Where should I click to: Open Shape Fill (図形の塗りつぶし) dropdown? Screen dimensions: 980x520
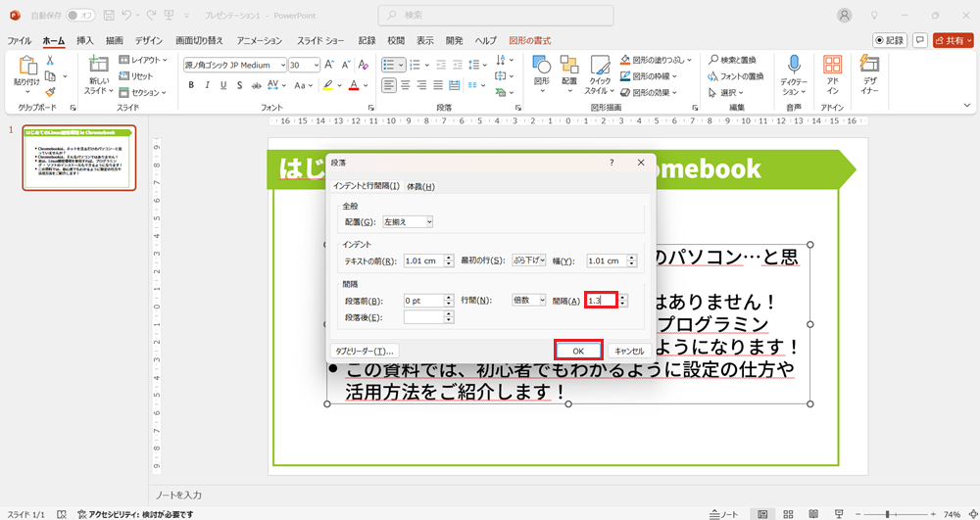[657, 60]
